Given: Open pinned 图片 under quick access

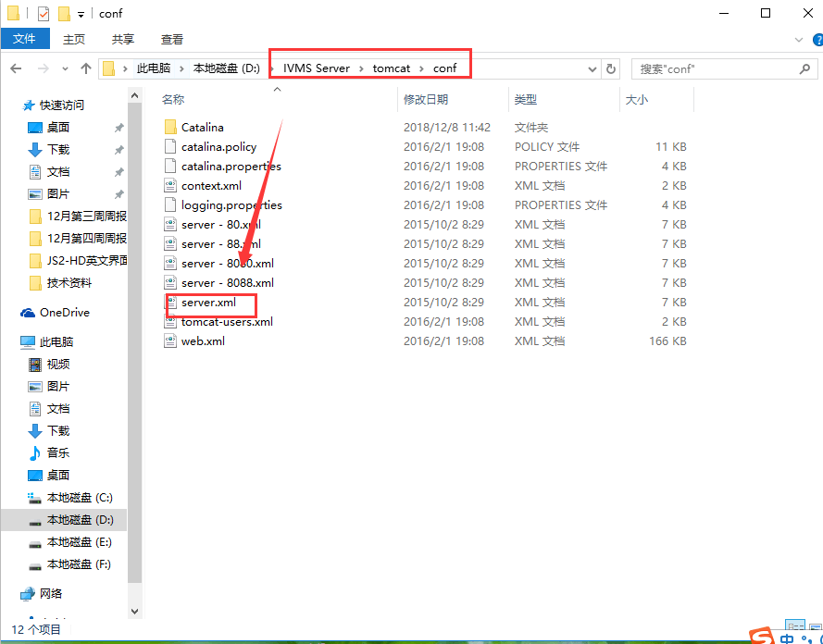Looking at the screenshot, I should point(58,193).
